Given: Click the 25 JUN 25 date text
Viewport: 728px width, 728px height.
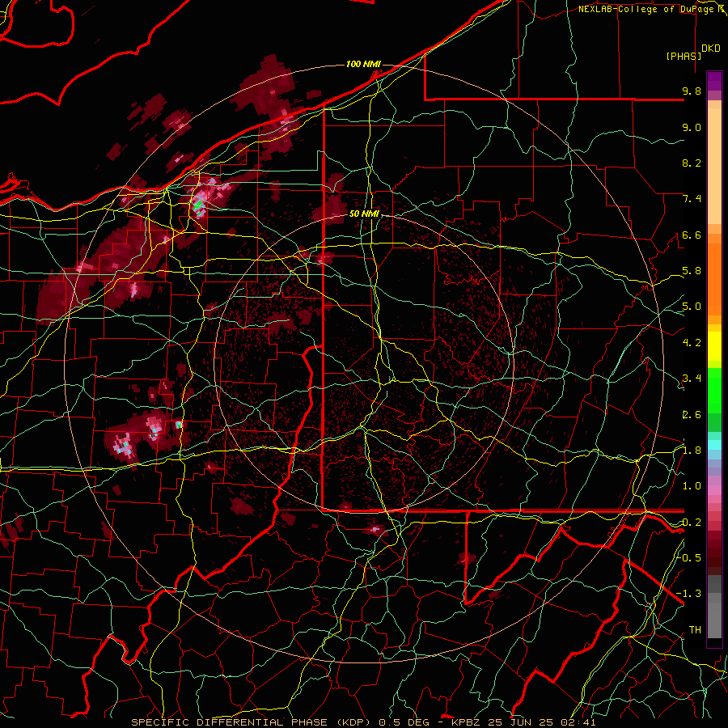Looking at the screenshot, I should [520, 722].
